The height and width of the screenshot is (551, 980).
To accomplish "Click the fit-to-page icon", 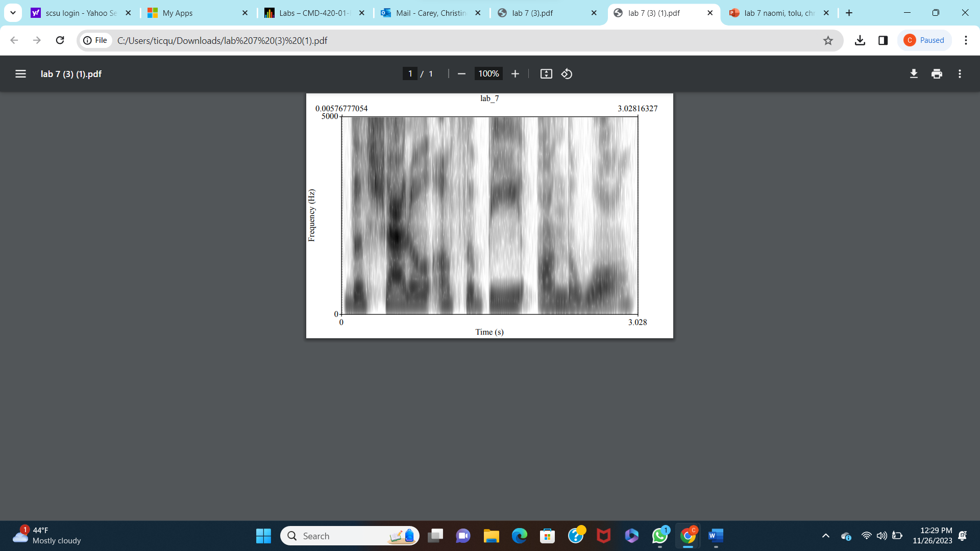I will (x=546, y=73).
